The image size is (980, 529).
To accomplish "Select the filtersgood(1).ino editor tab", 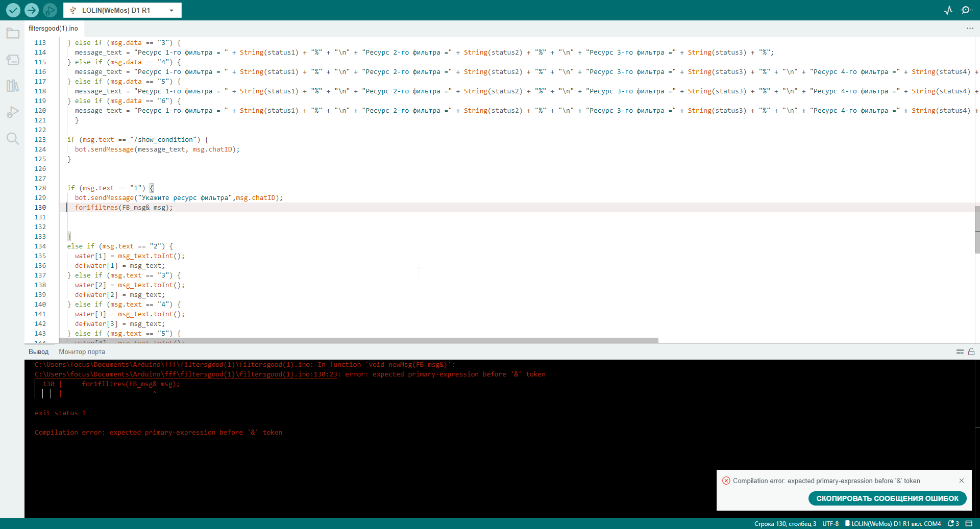I will coord(54,29).
